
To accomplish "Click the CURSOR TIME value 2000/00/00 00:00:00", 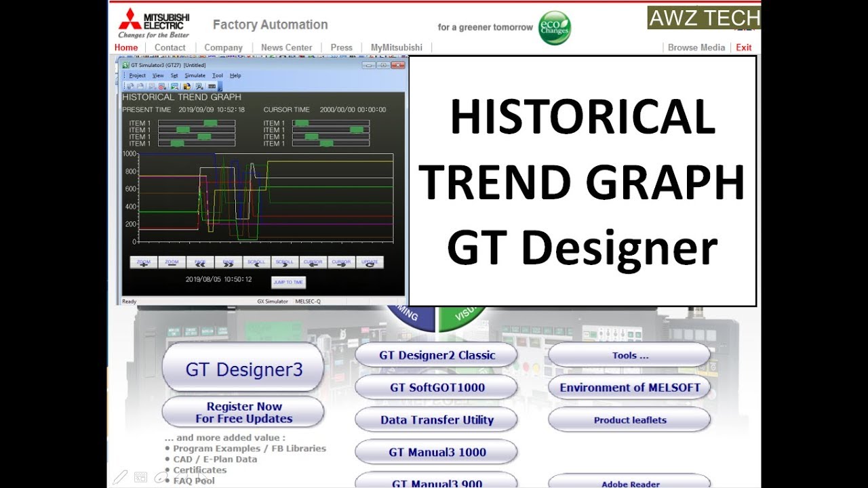I will [353, 109].
